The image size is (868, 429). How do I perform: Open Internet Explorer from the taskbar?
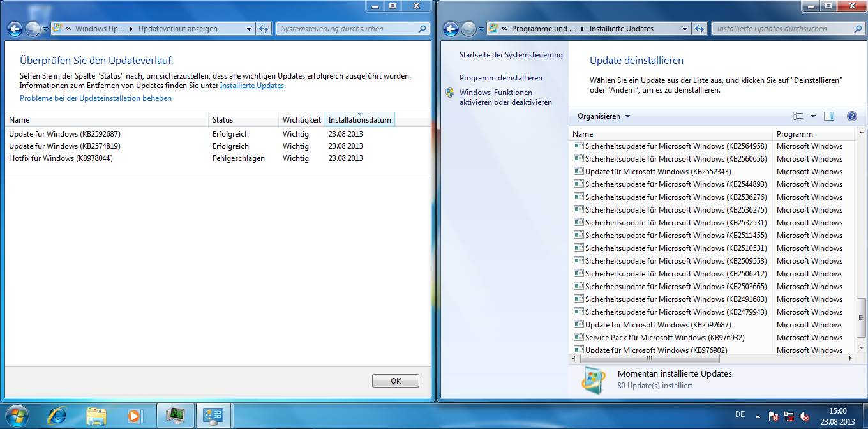pyautogui.click(x=57, y=416)
